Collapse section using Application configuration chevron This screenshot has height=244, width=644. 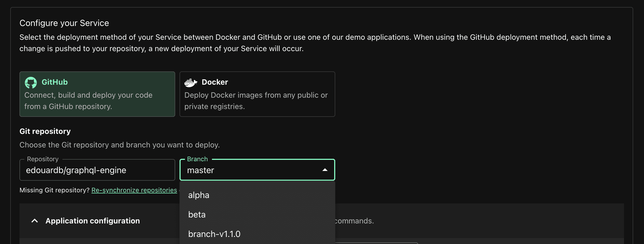(35, 221)
